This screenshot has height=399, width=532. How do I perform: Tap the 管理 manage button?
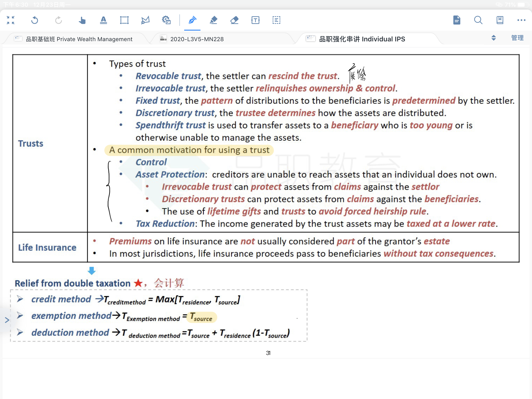(517, 38)
